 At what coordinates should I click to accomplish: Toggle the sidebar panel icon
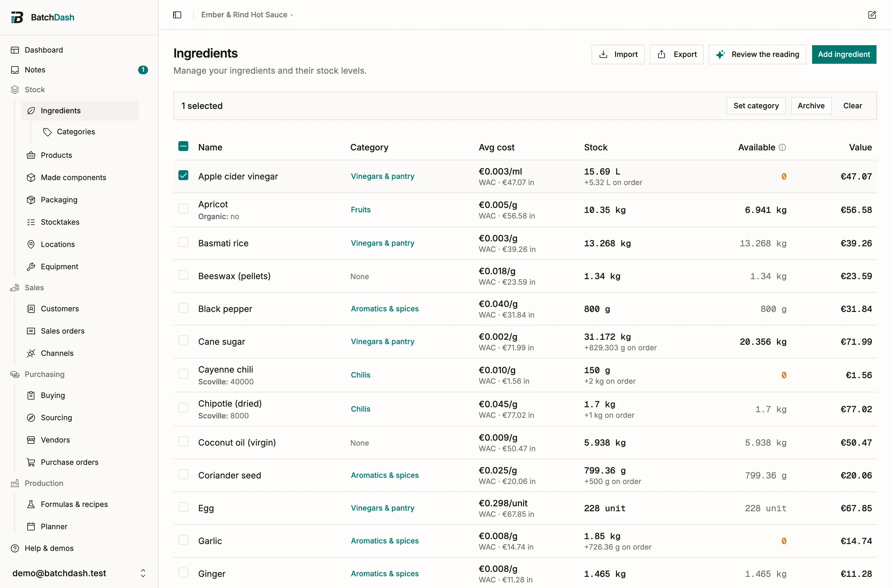(177, 15)
